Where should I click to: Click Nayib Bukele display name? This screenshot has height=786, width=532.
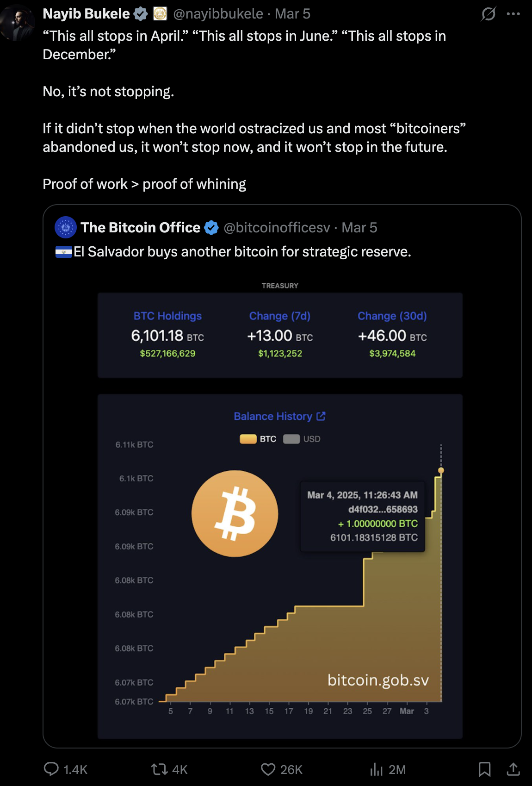[86, 14]
